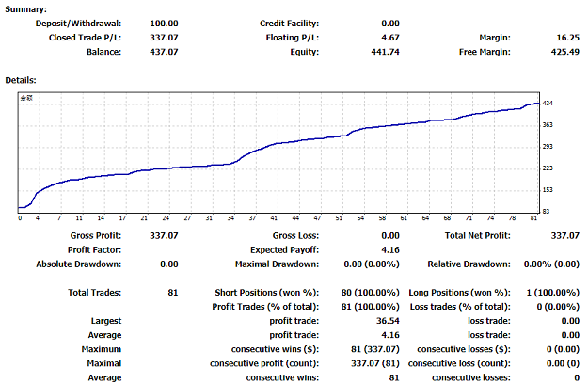Select the largest profit trade value 36.54
Screen dimensions: 588x384
388,321
